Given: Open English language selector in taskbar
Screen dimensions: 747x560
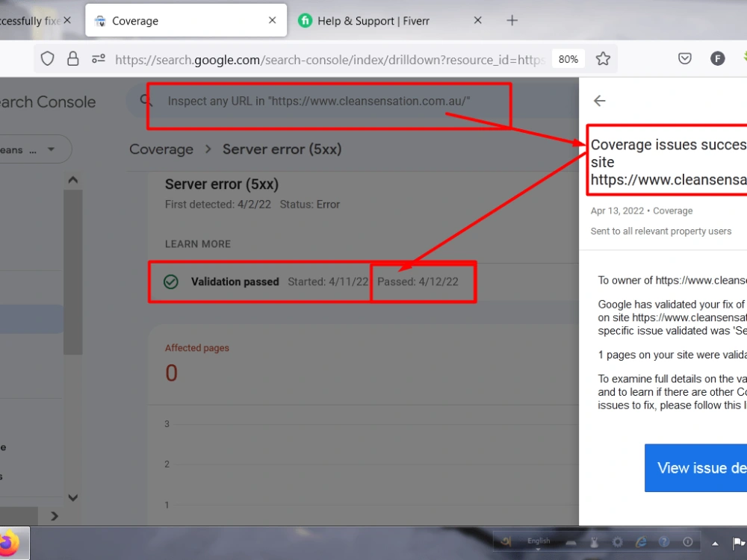Looking at the screenshot, I should click(539, 541).
